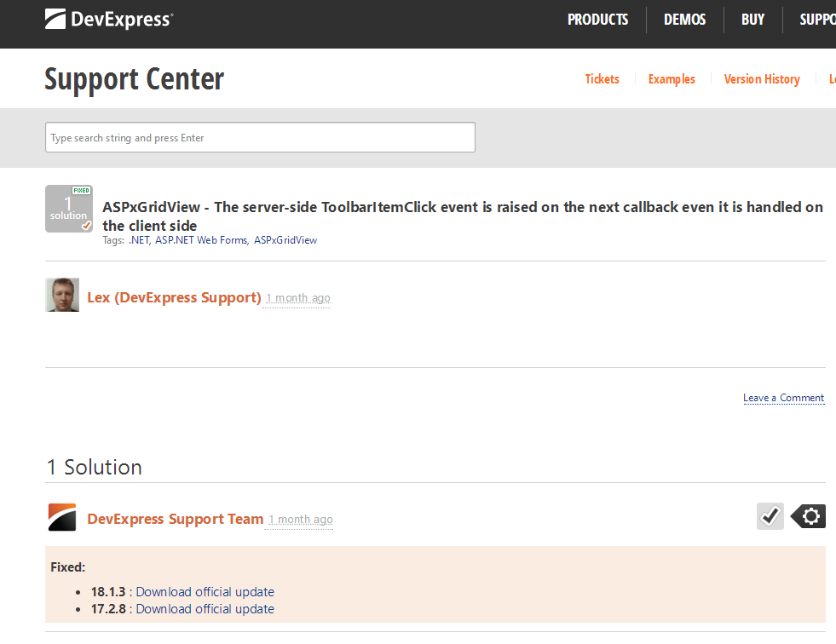The width and height of the screenshot is (836, 644).
Task: Download official update for 17.2.8
Action: pyautogui.click(x=205, y=609)
